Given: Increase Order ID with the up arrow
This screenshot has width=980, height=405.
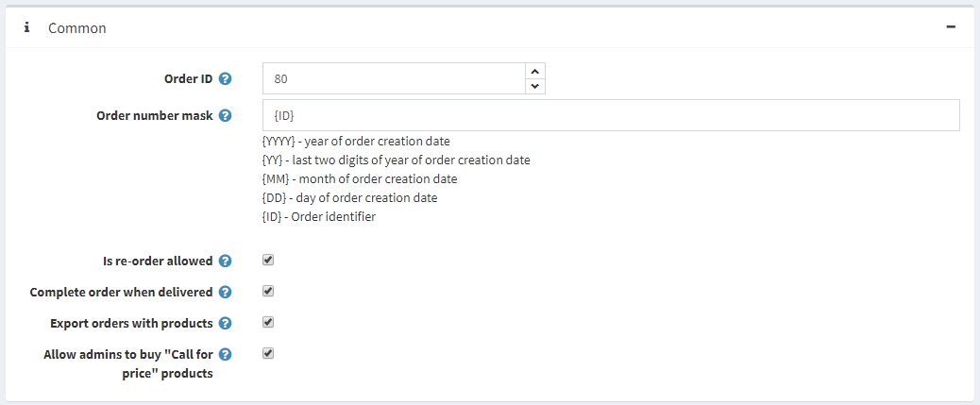Looking at the screenshot, I should (x=535, y=71).
